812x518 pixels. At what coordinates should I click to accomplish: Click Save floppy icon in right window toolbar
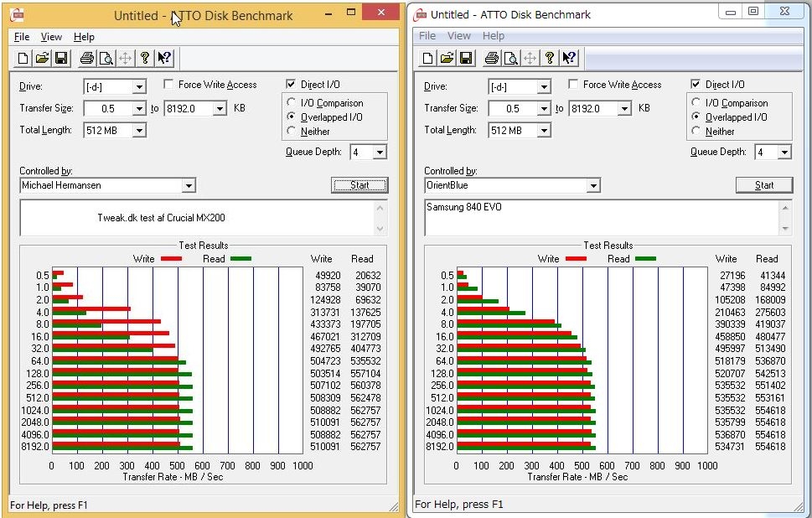tap(466, 58)
